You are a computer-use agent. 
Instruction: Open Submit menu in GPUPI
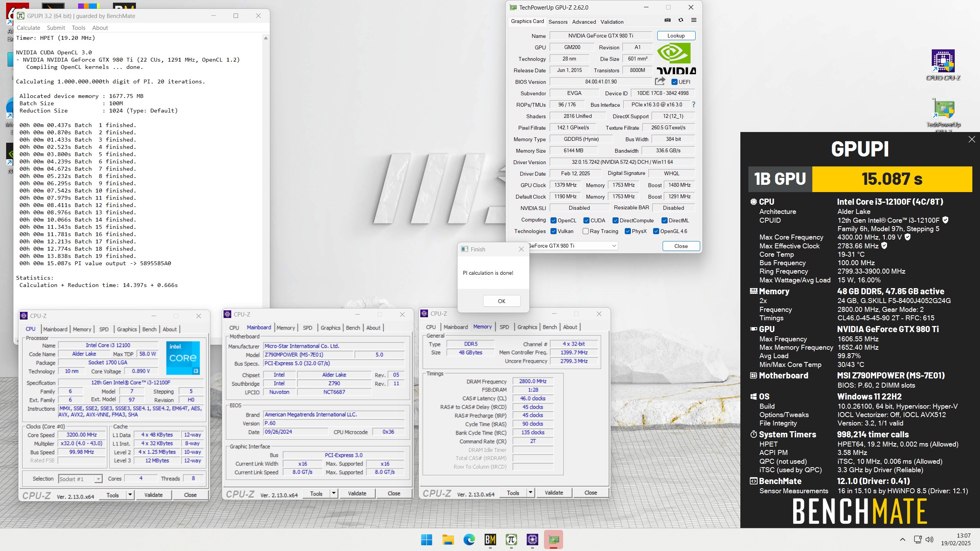tap(56, 28)
